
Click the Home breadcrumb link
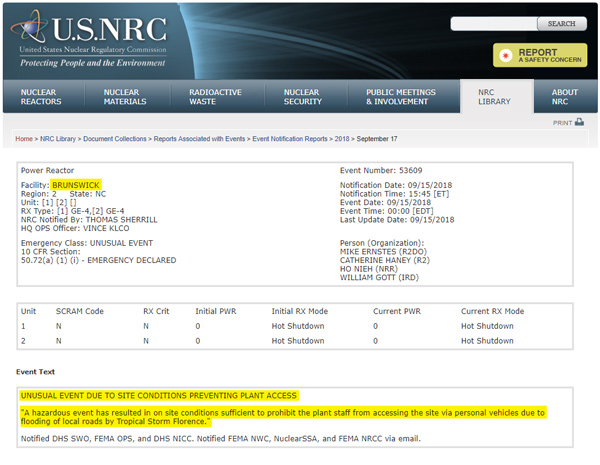tap(24, 139)
